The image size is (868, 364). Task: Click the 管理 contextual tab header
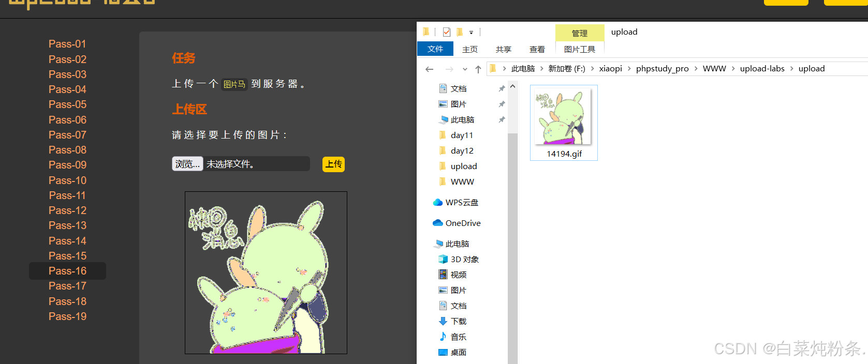(x=580, y=33)
